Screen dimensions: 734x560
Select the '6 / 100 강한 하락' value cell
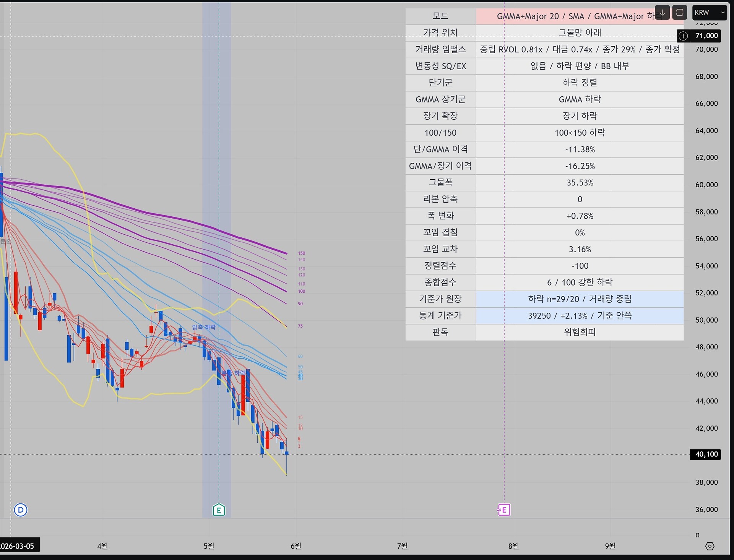(580, 282)
